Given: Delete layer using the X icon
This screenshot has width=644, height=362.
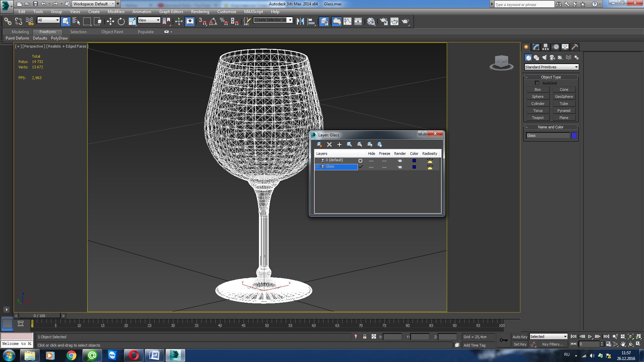Looking at the screenshot, I should (x=329, y=144).
